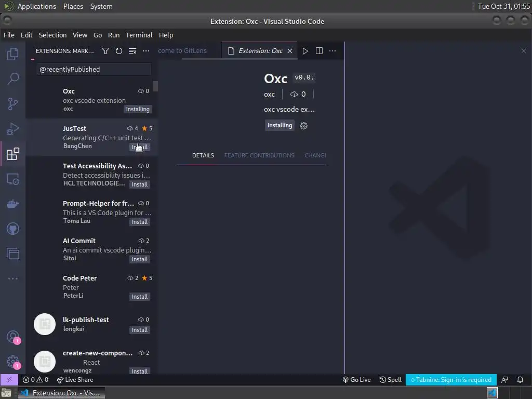532x399 pixels.
Task: Switch to DETAILS tab
Action: coord(203,155)
